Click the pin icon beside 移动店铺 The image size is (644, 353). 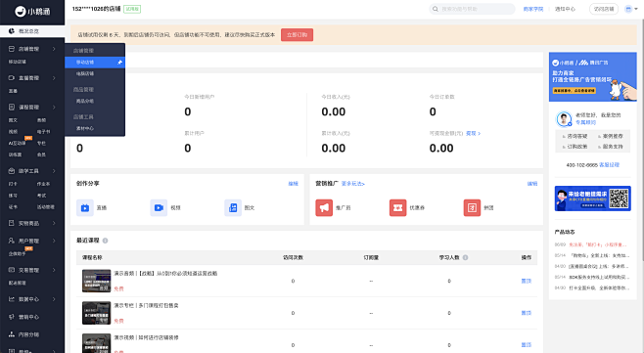tap(119, 63)
